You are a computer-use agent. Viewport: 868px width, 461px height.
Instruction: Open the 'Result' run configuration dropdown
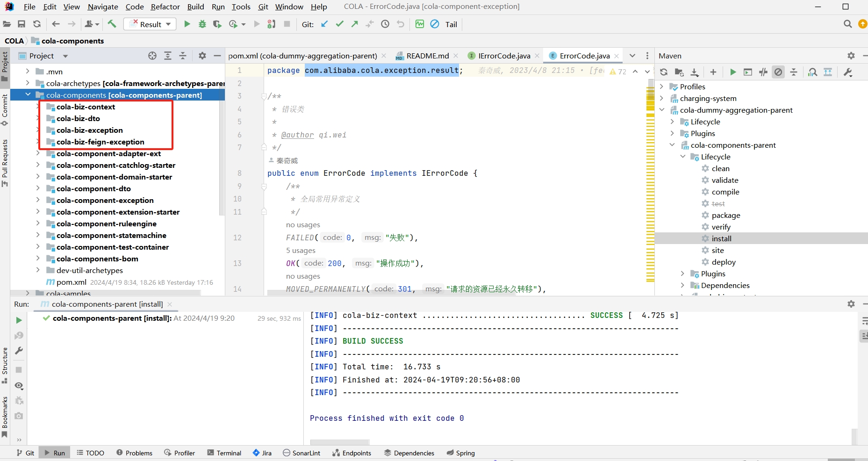tap(150, 24)
